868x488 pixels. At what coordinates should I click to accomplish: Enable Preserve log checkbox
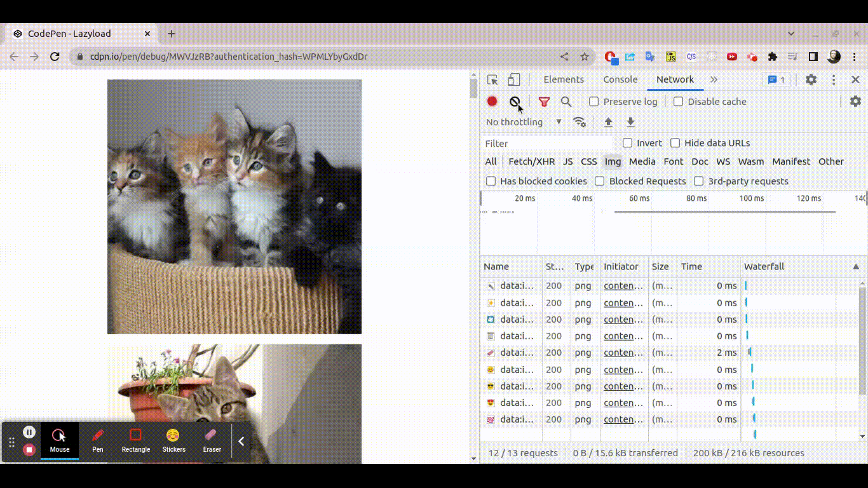pyautogui.click(x=593, y=102)
